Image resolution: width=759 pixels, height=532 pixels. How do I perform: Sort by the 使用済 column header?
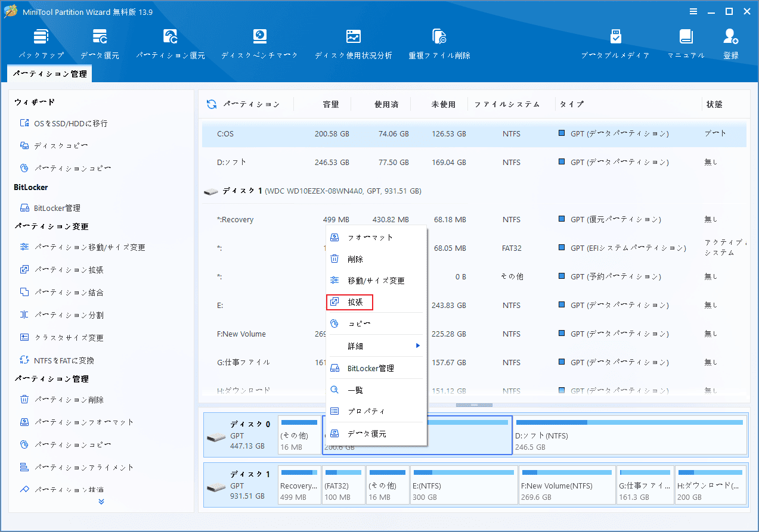click(x=386, y=104)
